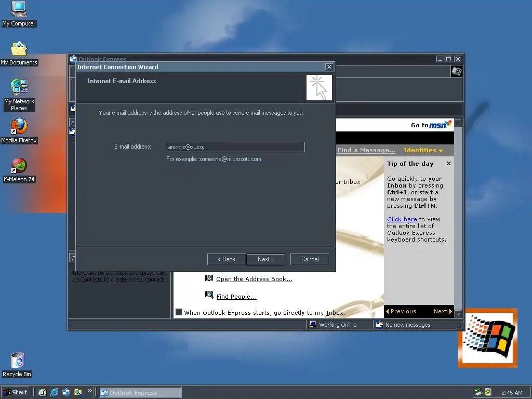Screen dimensions: 532x399
Task: Click the Windows throbber logo in Outlook
Action: point(456,72)
